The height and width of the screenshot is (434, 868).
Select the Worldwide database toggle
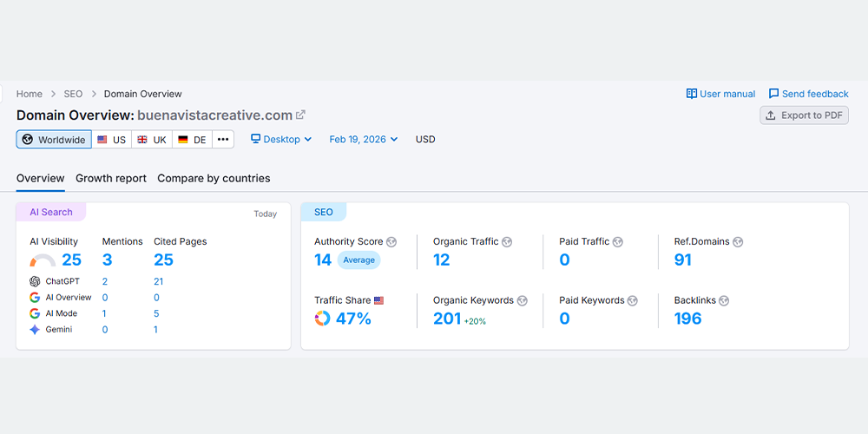click(54, 140)
